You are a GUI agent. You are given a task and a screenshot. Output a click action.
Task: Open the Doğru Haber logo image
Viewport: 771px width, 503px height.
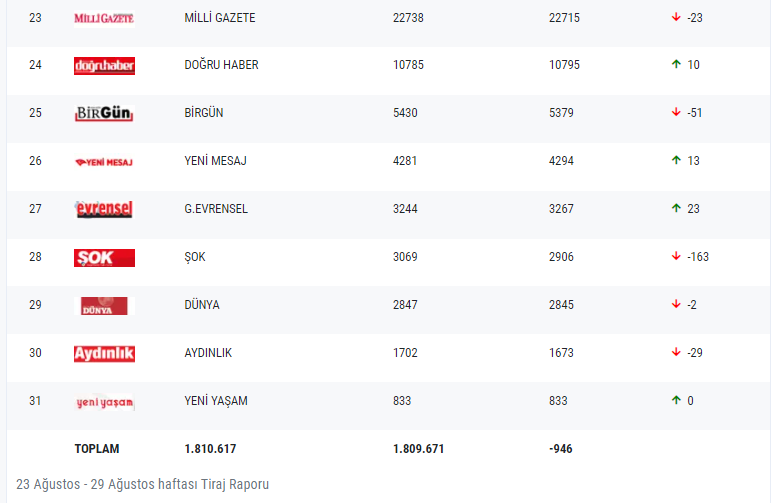tap(104, 65)
